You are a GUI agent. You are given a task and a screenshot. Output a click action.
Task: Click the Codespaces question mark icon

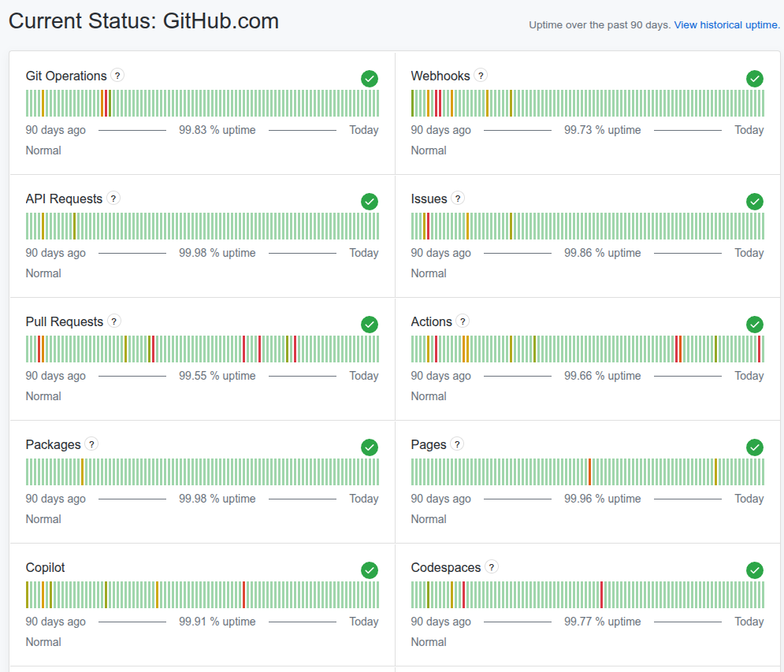(x=492, y=567)
